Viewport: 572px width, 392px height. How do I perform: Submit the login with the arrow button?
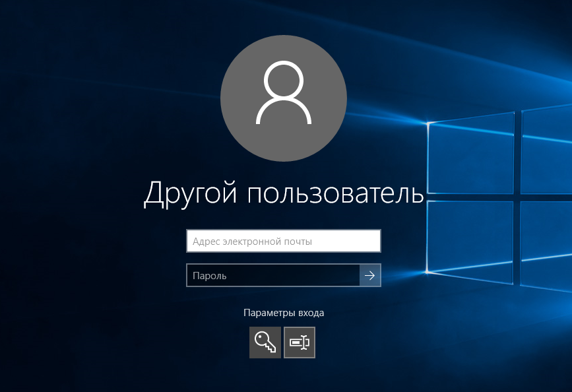pyautogui.click(x=370, y=276)
